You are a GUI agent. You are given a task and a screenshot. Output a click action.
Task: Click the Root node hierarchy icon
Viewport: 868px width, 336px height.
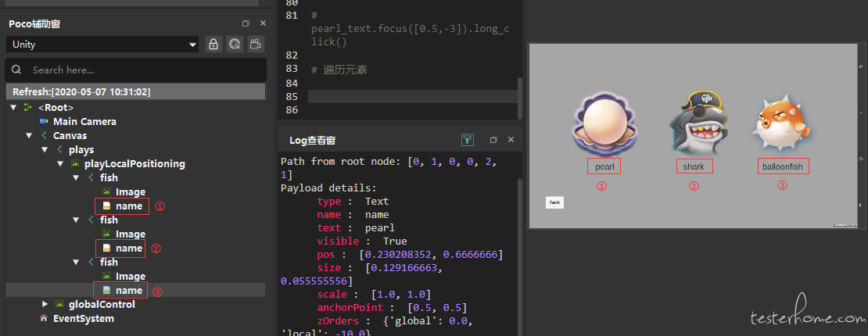point(27,107)
